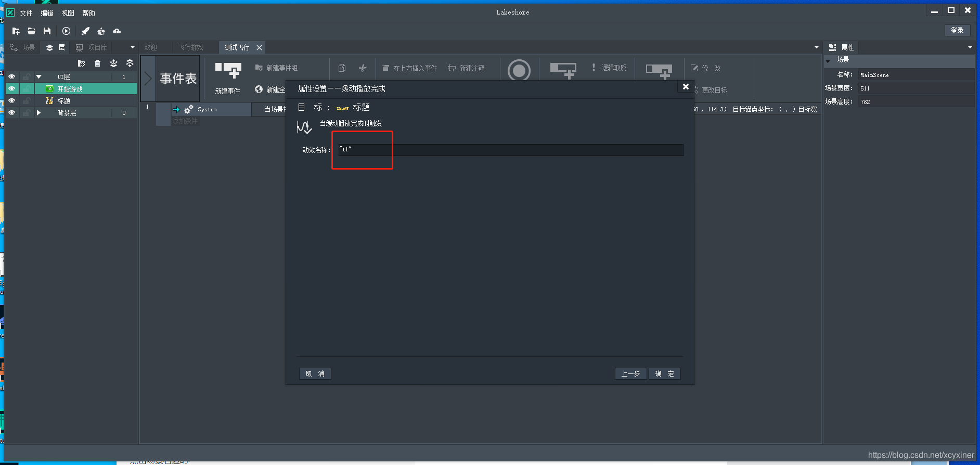Open left panel tabs dropdown arrow
The image size is (980, 465).
[133, 47]
